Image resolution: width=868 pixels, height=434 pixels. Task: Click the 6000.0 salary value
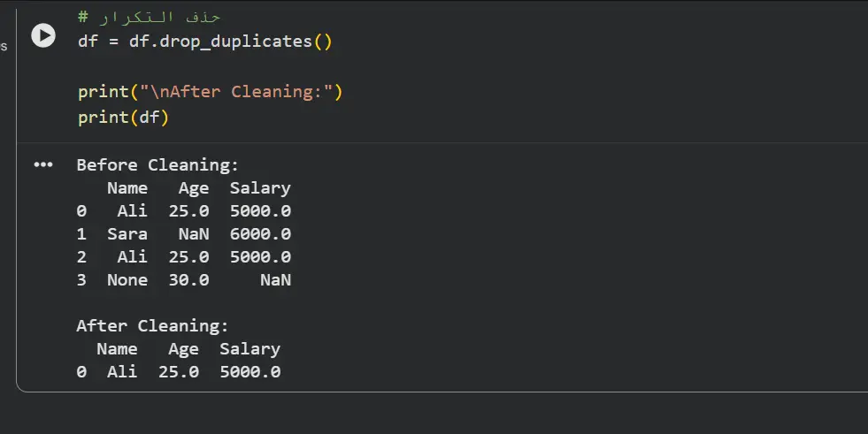[260, 234]
